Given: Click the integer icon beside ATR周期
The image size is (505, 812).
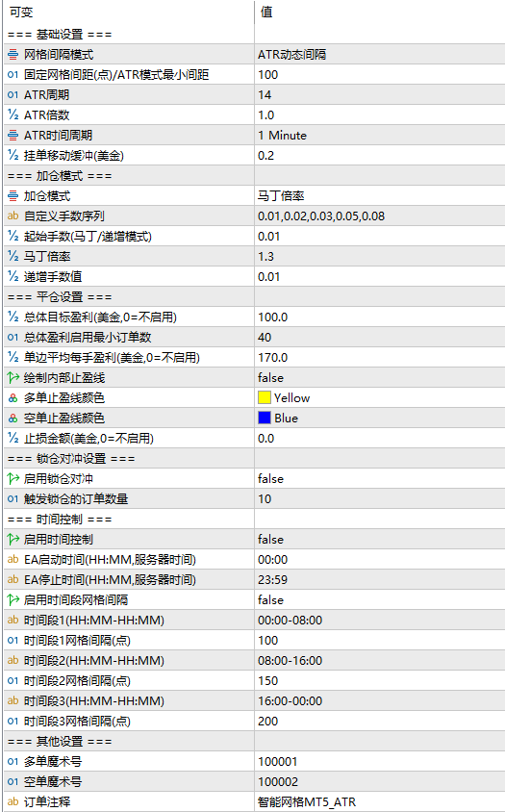Looking at the screenshot, I should (13, 95).
